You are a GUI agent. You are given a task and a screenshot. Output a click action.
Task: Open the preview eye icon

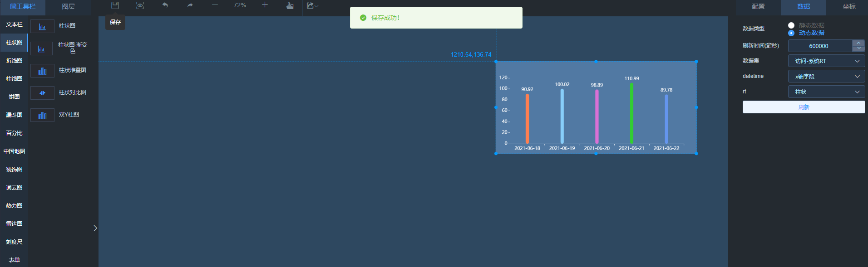140,5
